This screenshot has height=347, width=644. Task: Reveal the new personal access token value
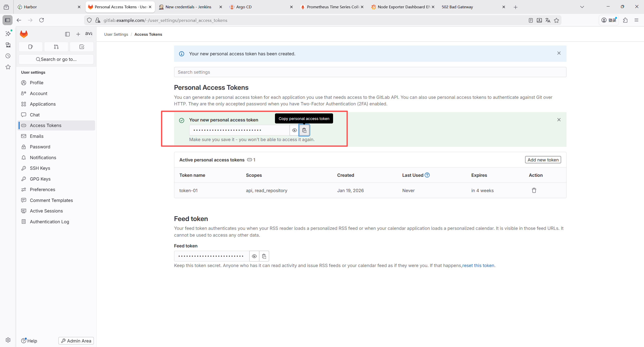(x=294, y=130)
